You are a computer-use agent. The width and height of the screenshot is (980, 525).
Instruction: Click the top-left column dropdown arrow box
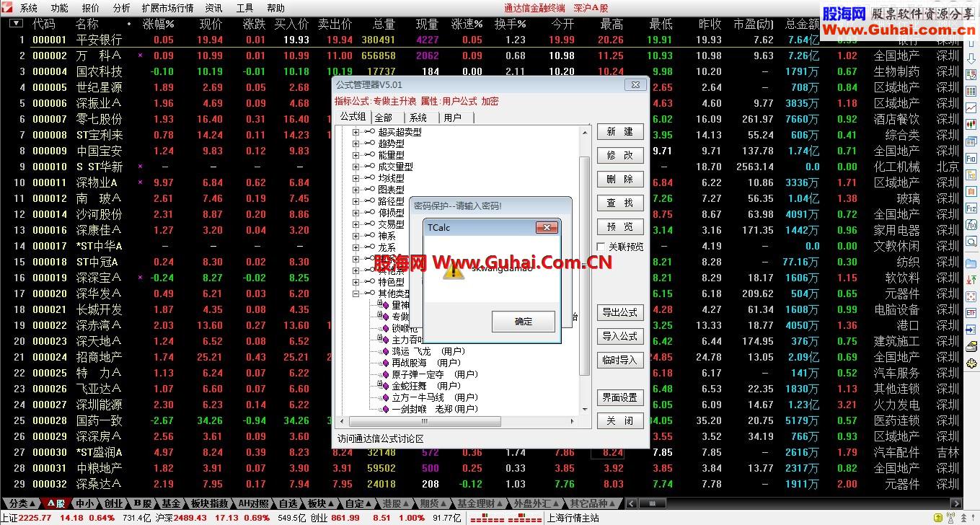pos(16,23)
